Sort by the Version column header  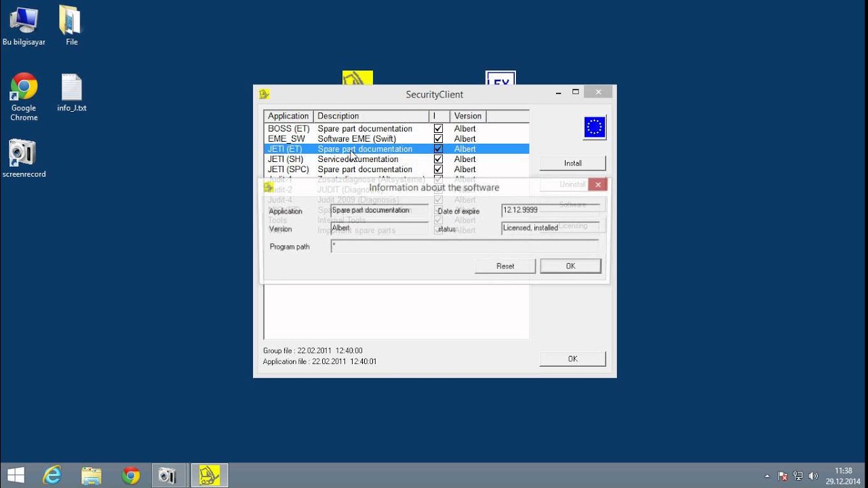(468, 116)
